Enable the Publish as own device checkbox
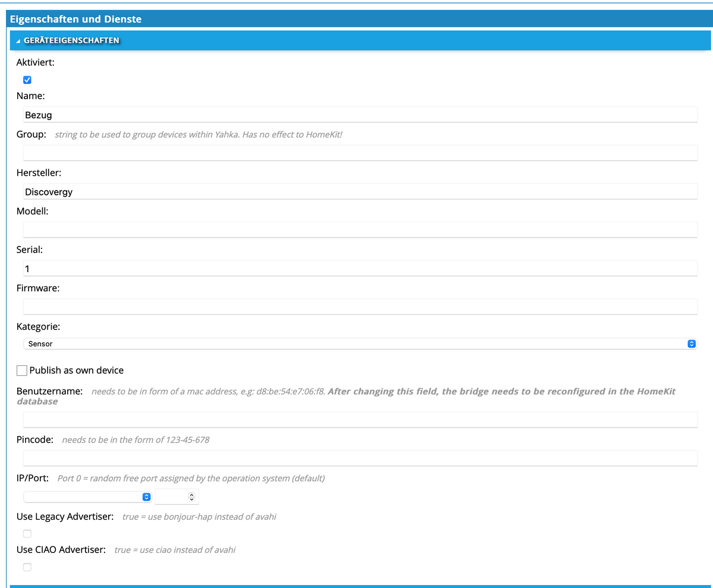The height and width of the screenshot is (588, 713). point(22,371)
